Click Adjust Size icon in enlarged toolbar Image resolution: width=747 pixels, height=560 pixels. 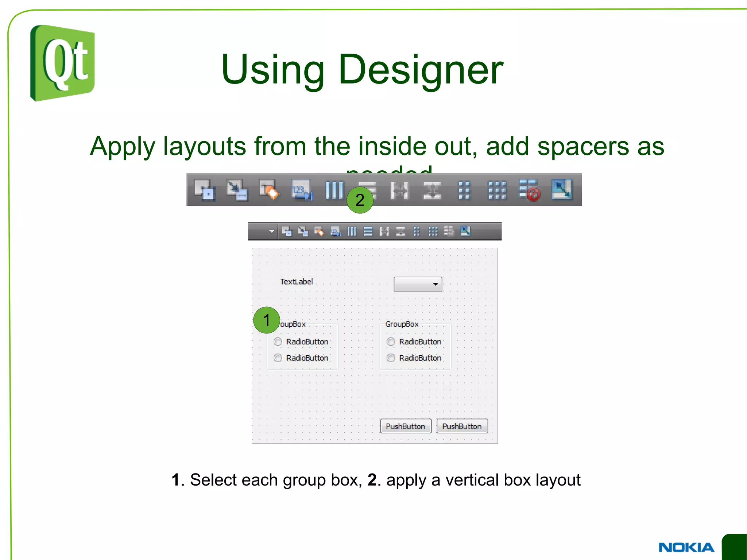(562, 190)
